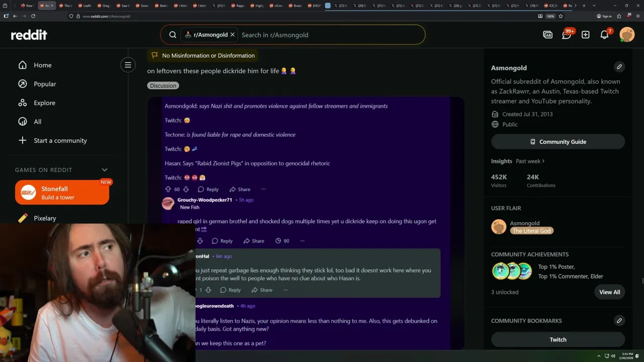The width and height of the screenshot is (644, 362).
Task: Click the Public community type label
Action: click(510, 124)
